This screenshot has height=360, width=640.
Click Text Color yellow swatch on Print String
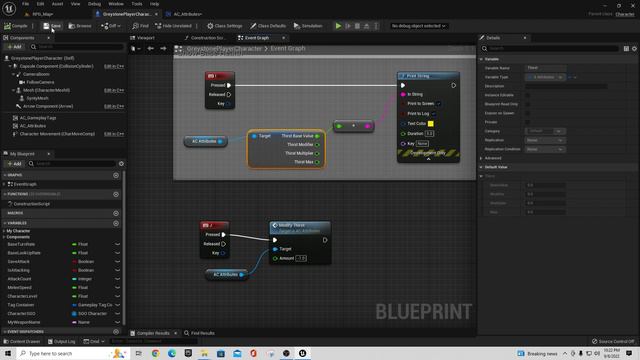[431, 123]
